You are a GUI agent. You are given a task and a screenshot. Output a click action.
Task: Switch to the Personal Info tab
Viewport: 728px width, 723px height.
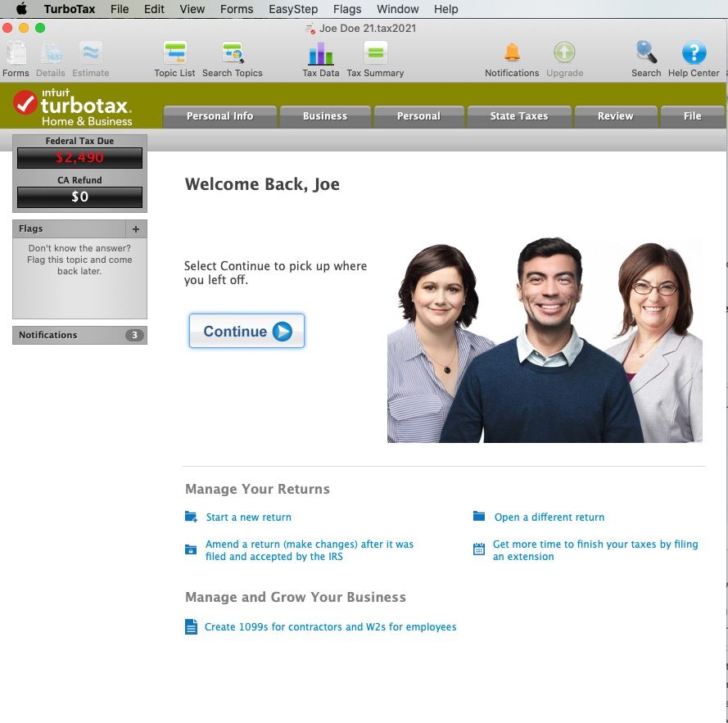click(219, 116)
